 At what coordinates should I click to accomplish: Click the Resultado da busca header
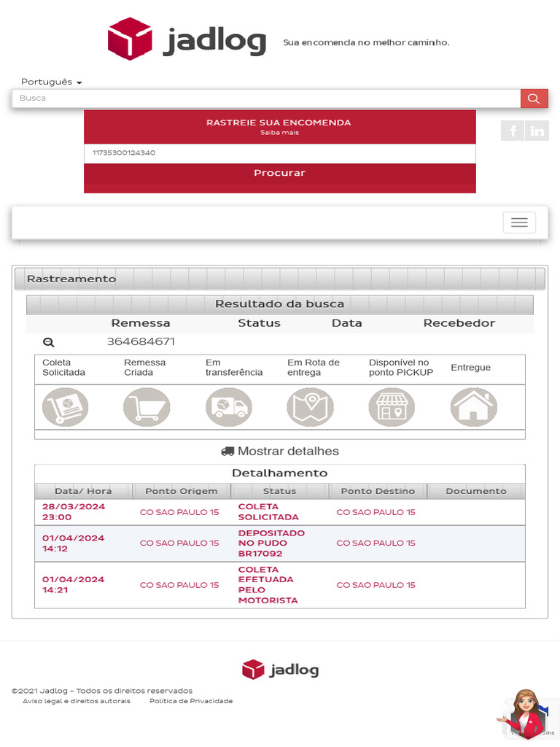pyautogui.click(x=279, y=304)
